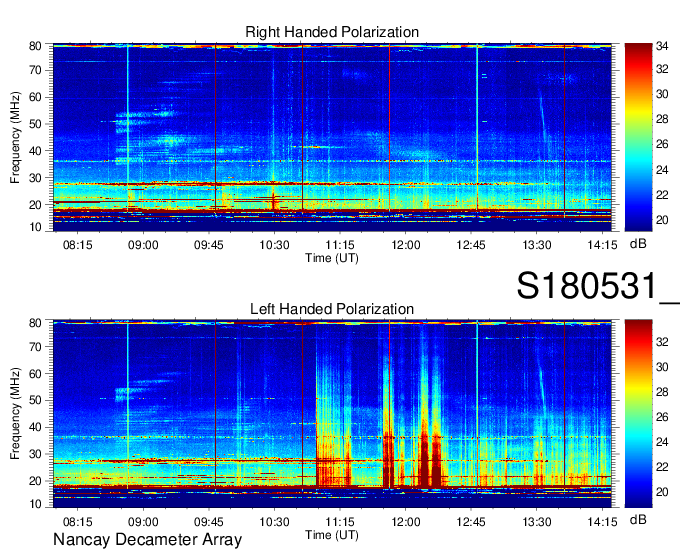Click the color scale bar of the Right Handed plot
The image size is (680, 552).
pyautogui.click(x=638, y=137)
